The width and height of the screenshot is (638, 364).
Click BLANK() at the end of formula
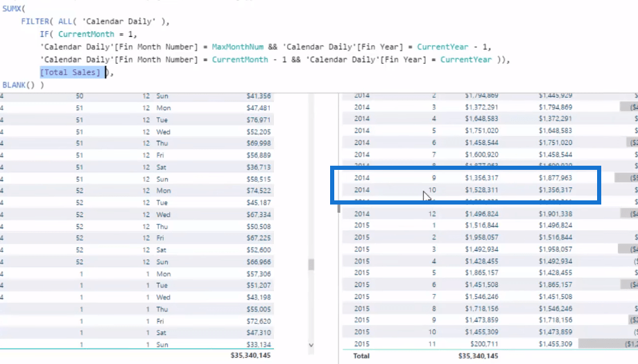click(19, 85)
